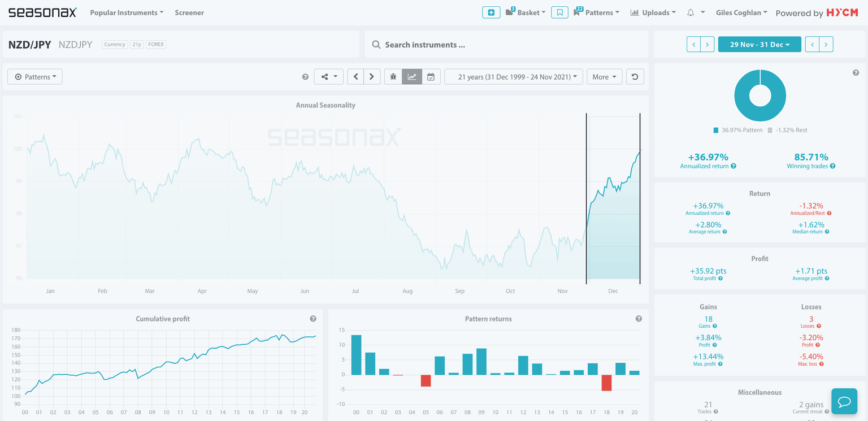Image resolution: width=868 pixels, height=421 pixels.
Task: Open the share icon dropdown
Action: click(x=328, y=77)
